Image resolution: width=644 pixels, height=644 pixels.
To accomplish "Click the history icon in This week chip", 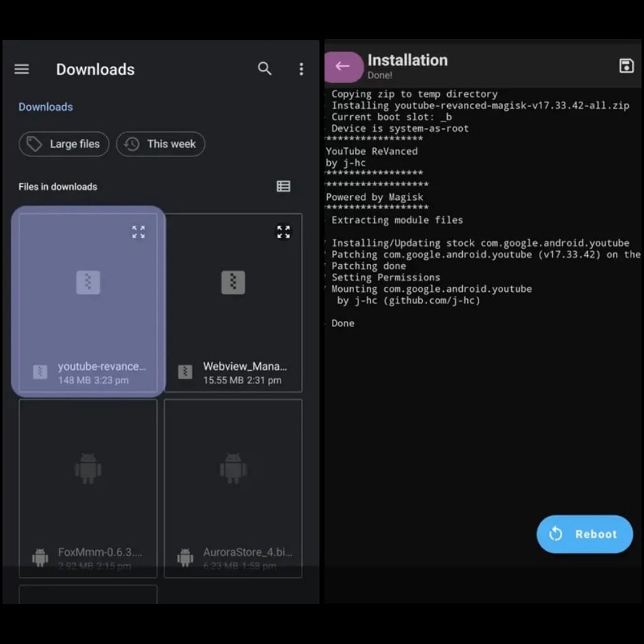I will pos(131,144).
